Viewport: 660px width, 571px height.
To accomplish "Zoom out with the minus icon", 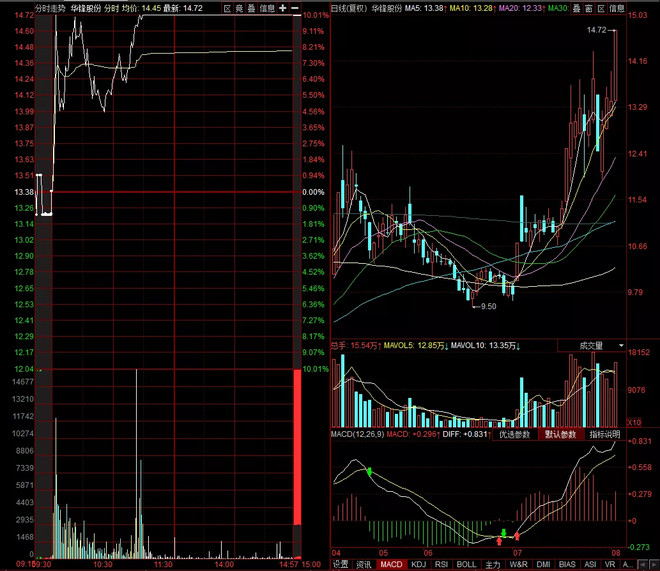I will click(295, 8).
